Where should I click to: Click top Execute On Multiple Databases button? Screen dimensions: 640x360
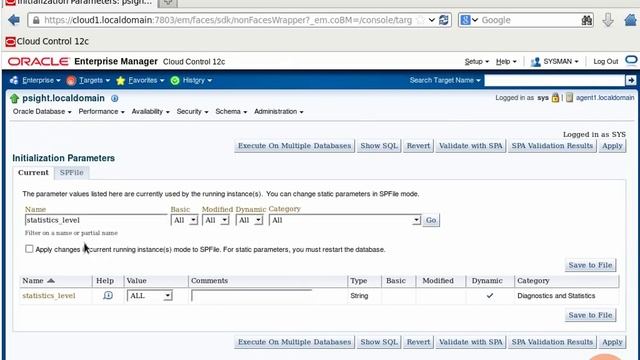tap(294, 146)
